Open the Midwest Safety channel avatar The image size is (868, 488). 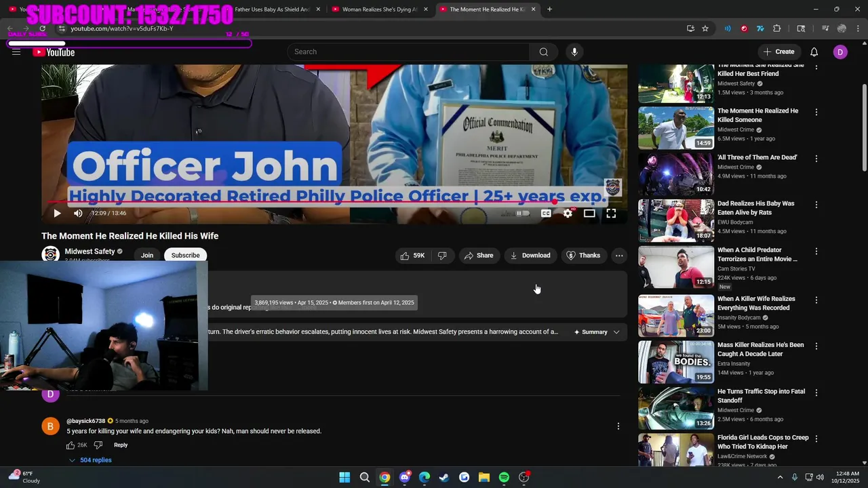[50, 254]
